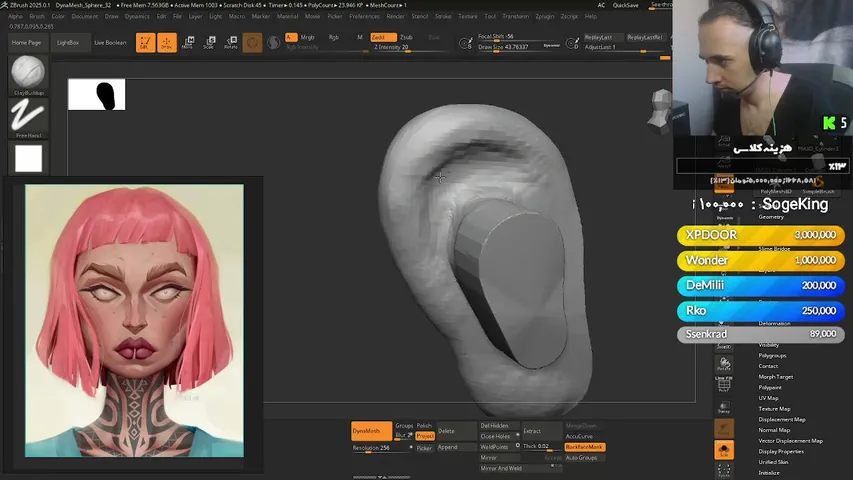Click the Mirror And Weld button

[501, 468]
